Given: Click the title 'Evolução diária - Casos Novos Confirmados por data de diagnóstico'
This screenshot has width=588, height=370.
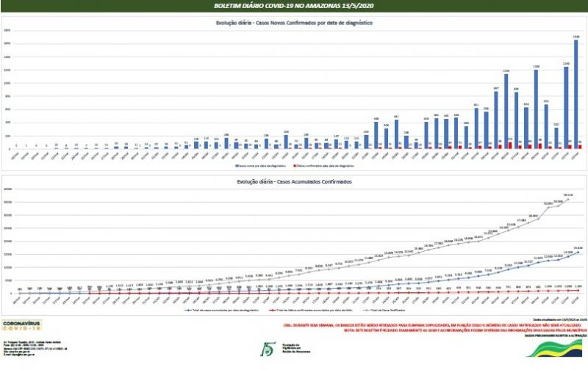Looking at the screenshot, I should pos(294,23).
